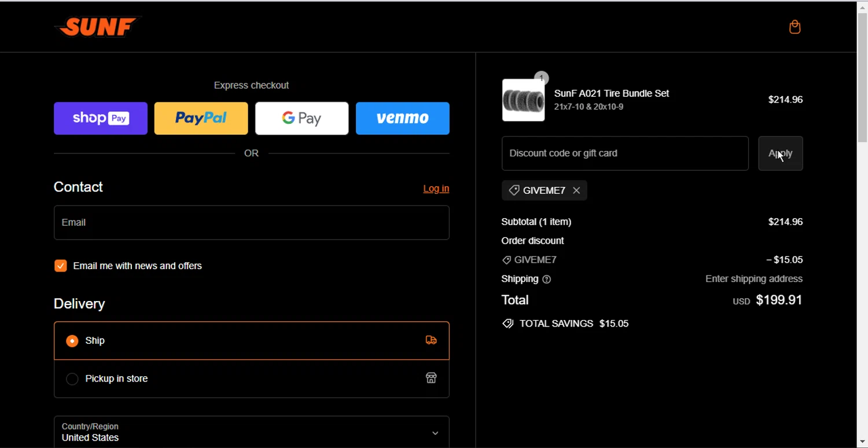Click the Country/Region dropdown chevron

click(x=435, y=433)
